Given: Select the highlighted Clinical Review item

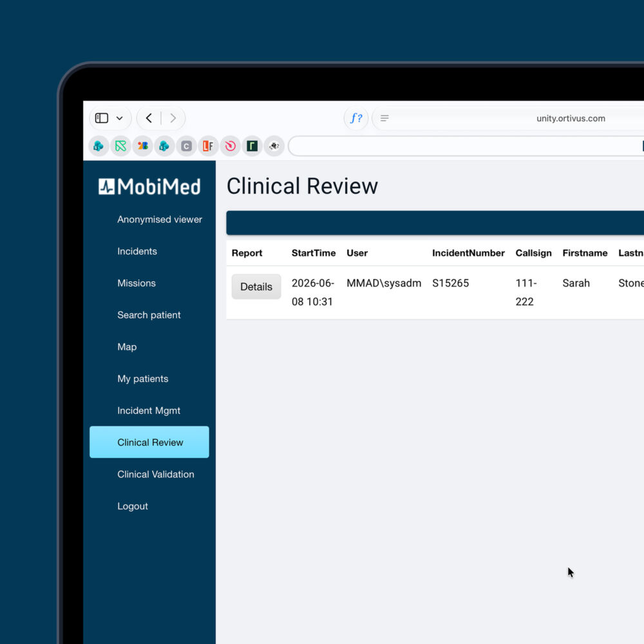Looking at the screenshot, I should coord(149,442).
